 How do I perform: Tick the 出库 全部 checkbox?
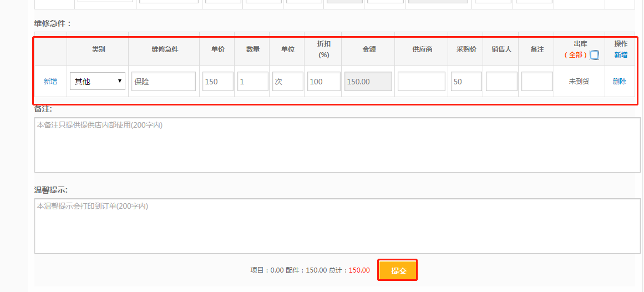click(x=594, y=55)
